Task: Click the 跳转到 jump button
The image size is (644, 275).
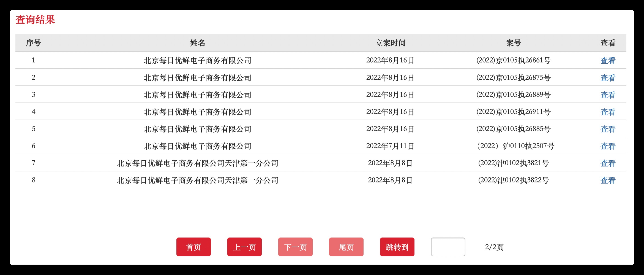Action: click(397, 247)
